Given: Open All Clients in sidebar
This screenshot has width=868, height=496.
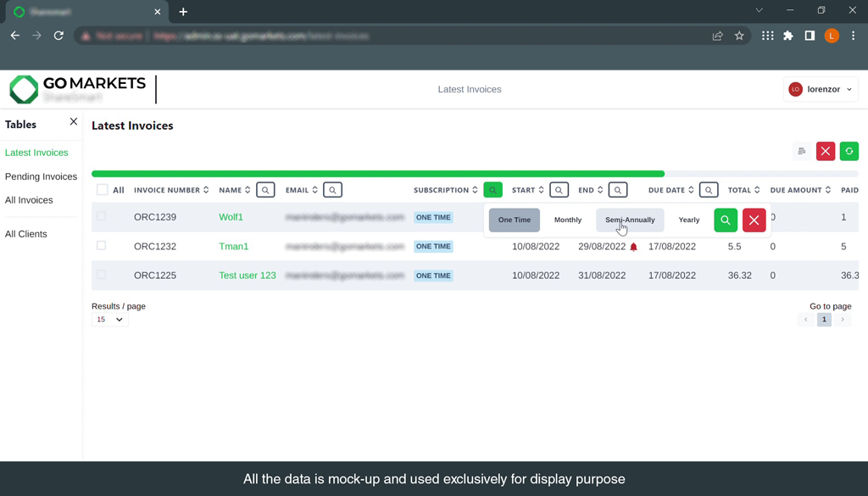Looking at the screenshot, I should click(26, 234).
